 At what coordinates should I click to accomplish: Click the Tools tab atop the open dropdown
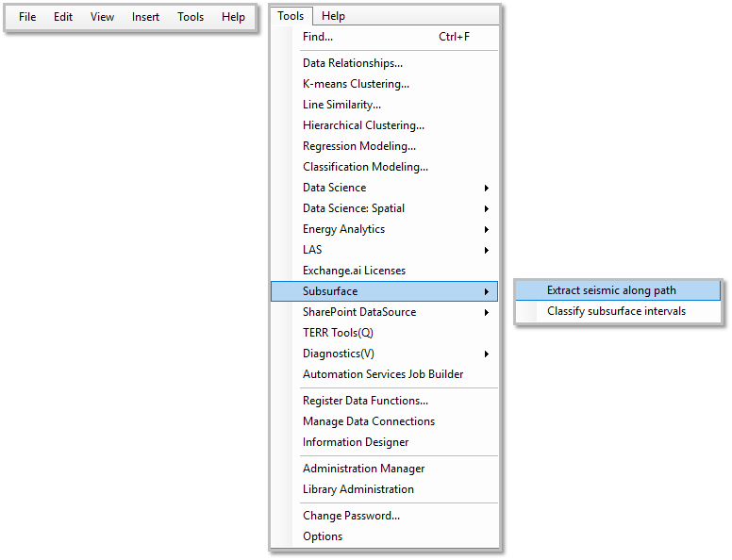[291, 16]
